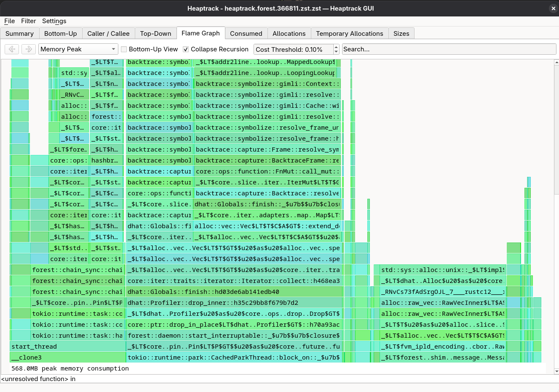Click the forward navigation arrow icon
The image size is (559, 392).
coord(29,49)
